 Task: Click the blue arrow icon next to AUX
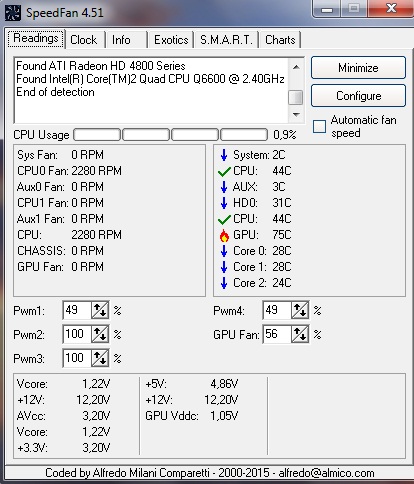(224, 187)
